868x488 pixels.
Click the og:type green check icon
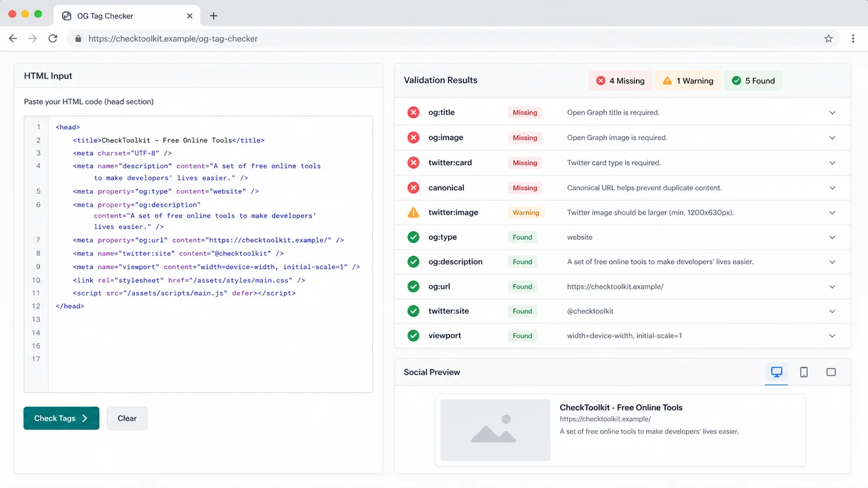click(413, 237)
